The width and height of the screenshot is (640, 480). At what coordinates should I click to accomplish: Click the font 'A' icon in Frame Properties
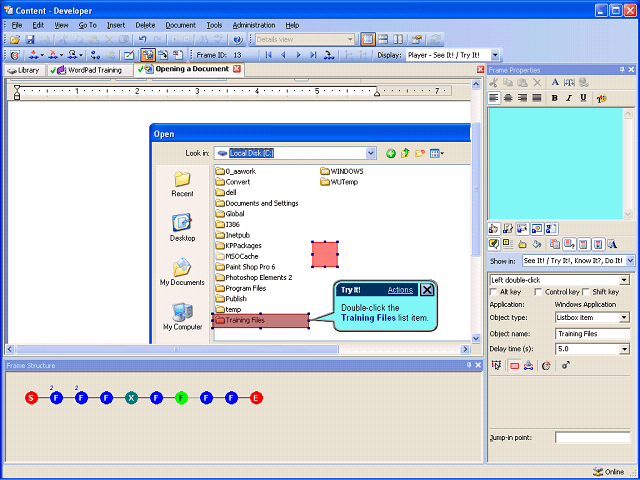(555, 82)
